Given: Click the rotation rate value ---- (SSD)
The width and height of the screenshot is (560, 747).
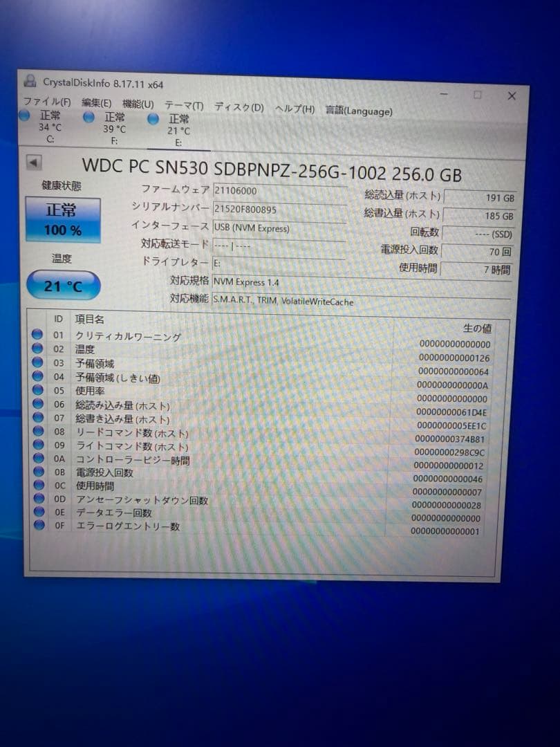Looking at the screenshot, I should tap(478, 234).
